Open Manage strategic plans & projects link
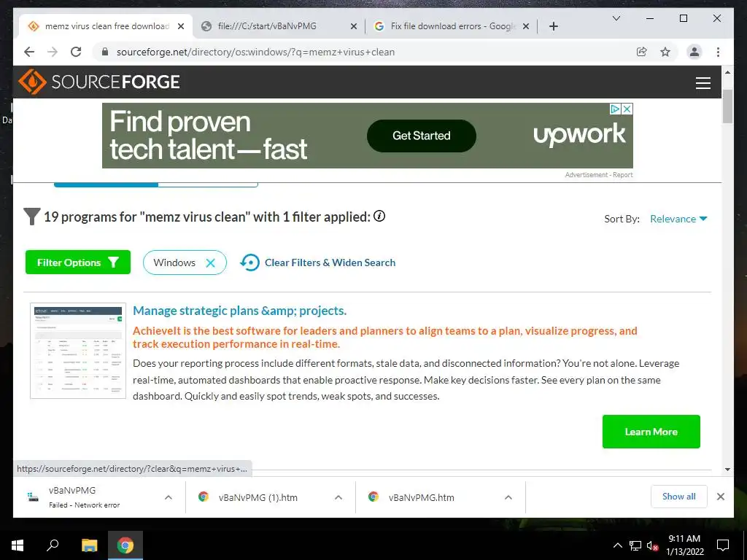 coord(239,311)
